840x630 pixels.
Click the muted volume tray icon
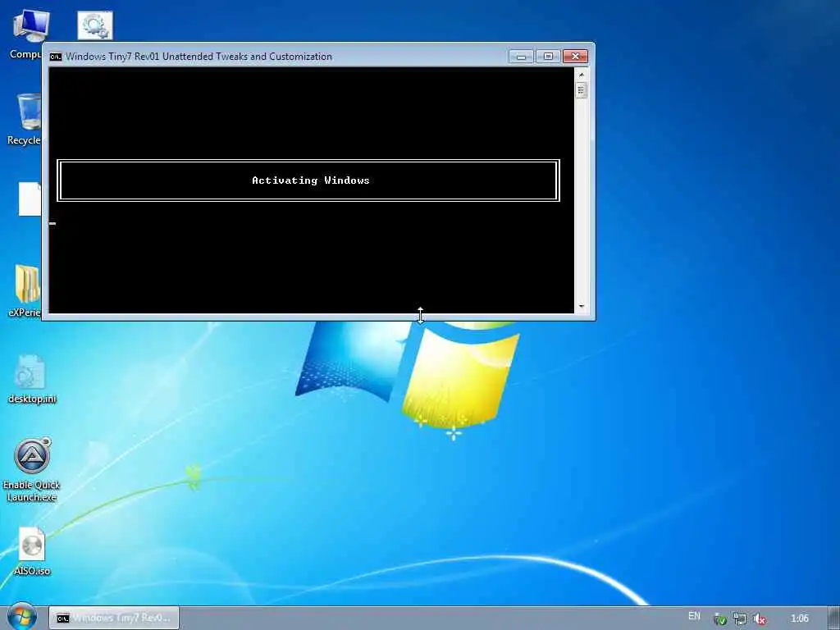759,619
